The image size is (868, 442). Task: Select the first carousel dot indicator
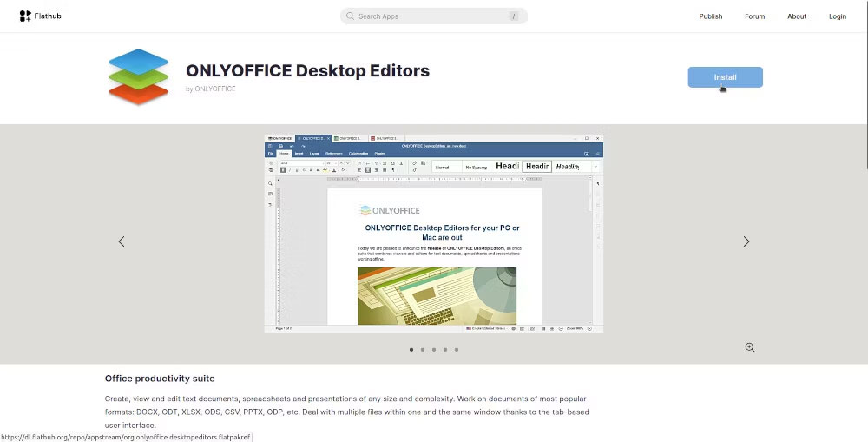click(411, 349)
